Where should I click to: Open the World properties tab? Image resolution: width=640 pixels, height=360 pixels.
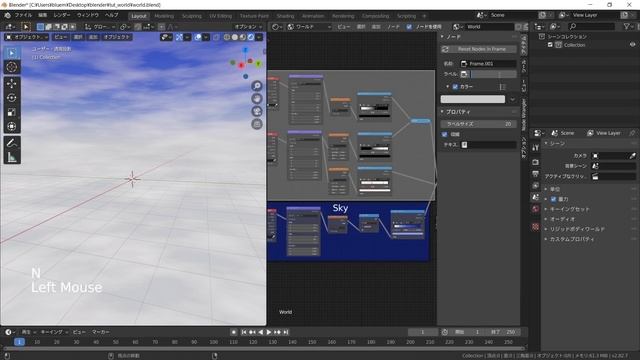[x=536, y=209]
